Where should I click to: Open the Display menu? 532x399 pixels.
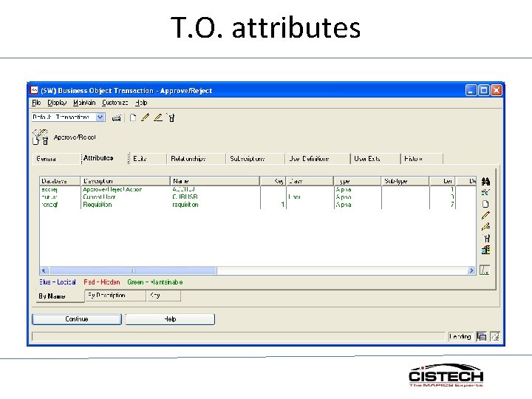click(57, 103)
